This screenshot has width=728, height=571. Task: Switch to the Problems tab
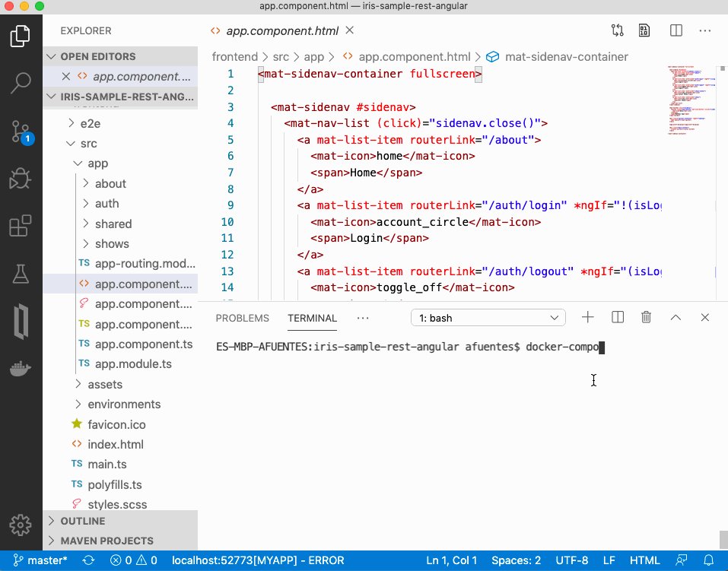[242, 318]
